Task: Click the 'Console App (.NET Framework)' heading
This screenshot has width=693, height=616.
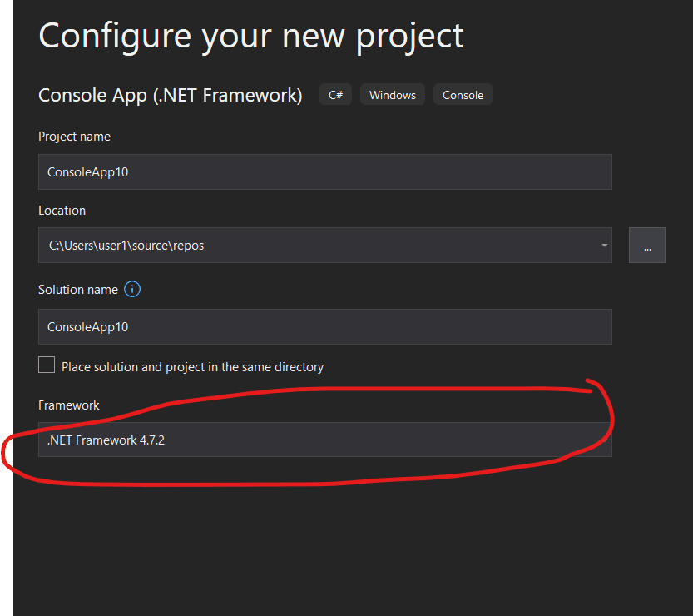Action: pos(170,95)
